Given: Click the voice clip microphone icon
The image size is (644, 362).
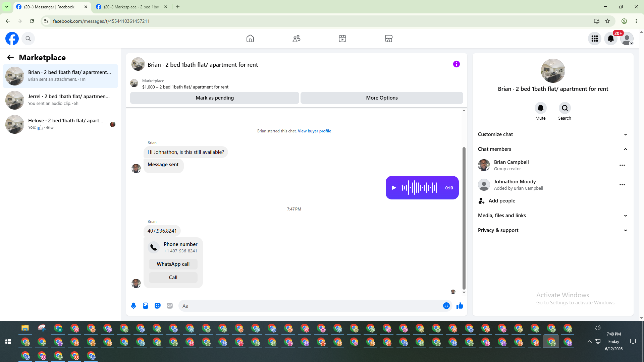Looking at the screenshot, I should click(133, 306).
